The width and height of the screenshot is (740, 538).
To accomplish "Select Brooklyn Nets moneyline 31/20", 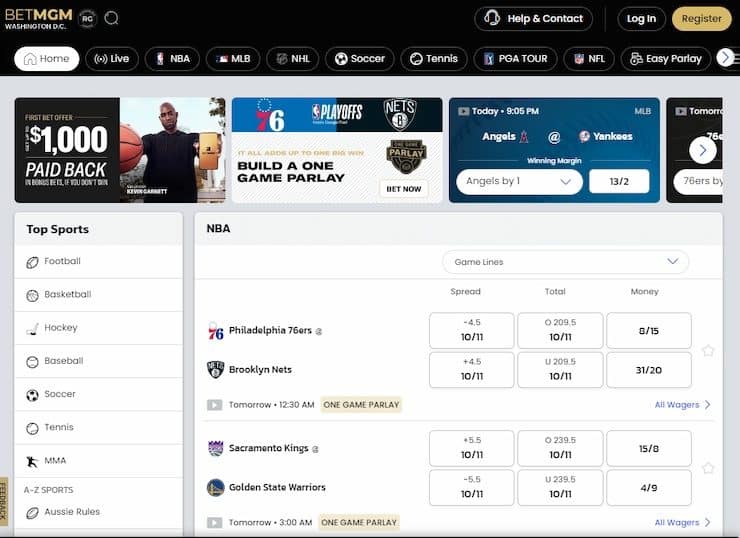I will 649,370.
